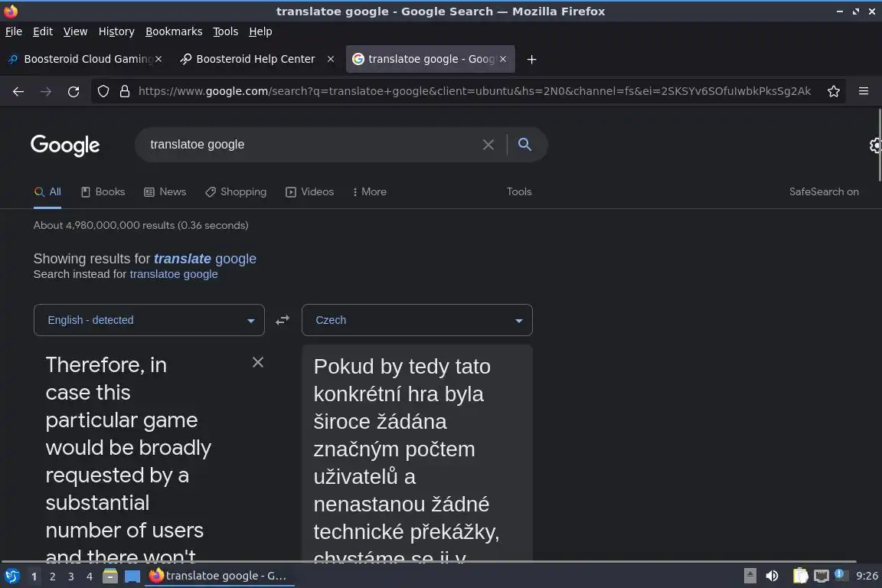This screenshot has width=882, height=588.
Task: Clear the Google search box text
Action: click(488, 145)
